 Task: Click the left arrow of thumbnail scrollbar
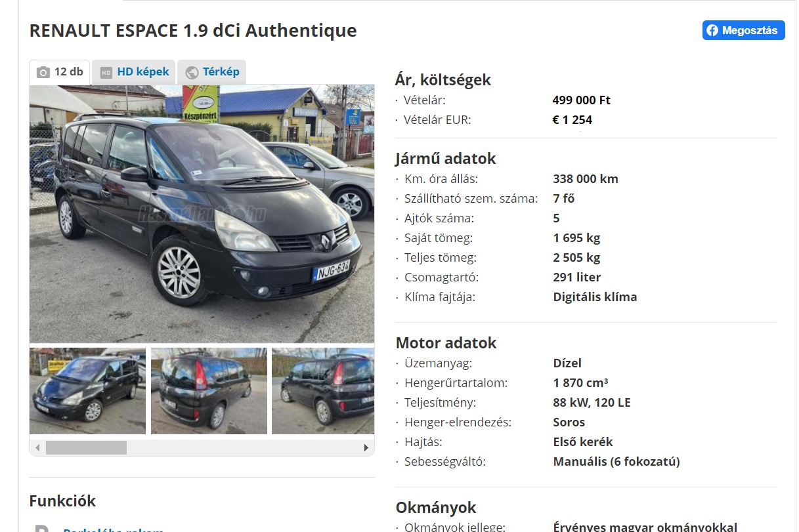(37, 448)
